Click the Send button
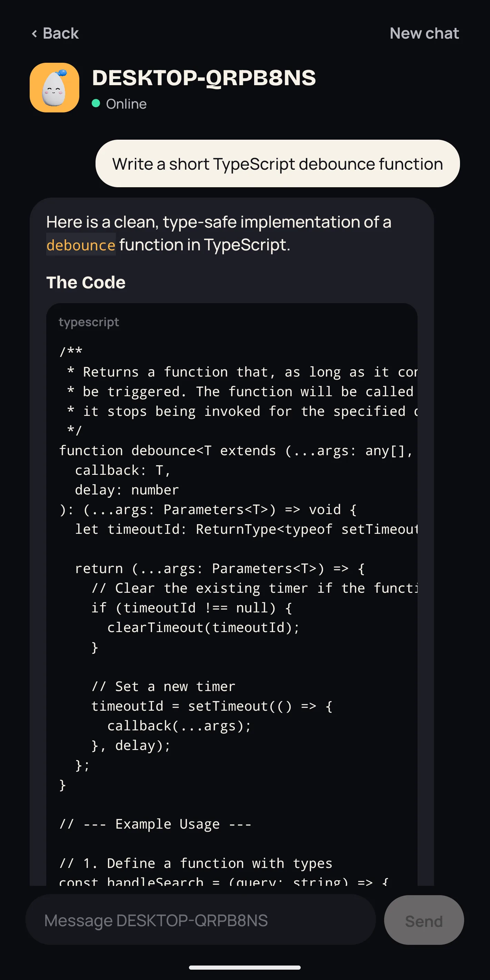 click(424, 920)
